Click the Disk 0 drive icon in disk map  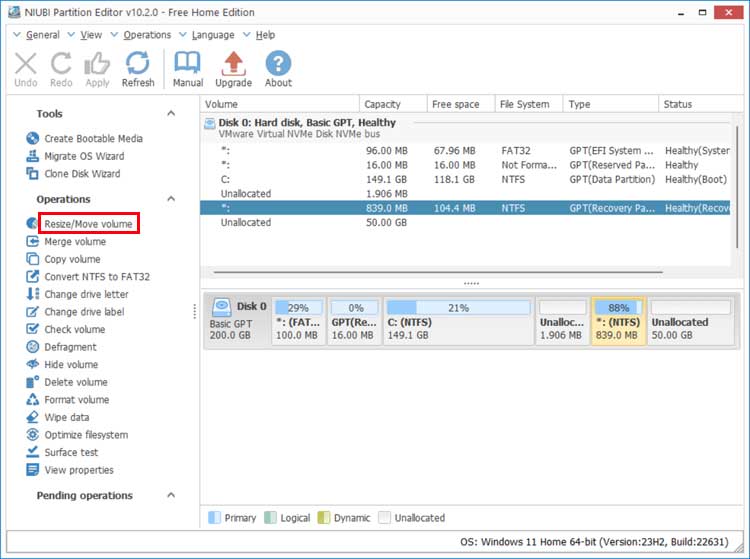click(x=221, y=307)
